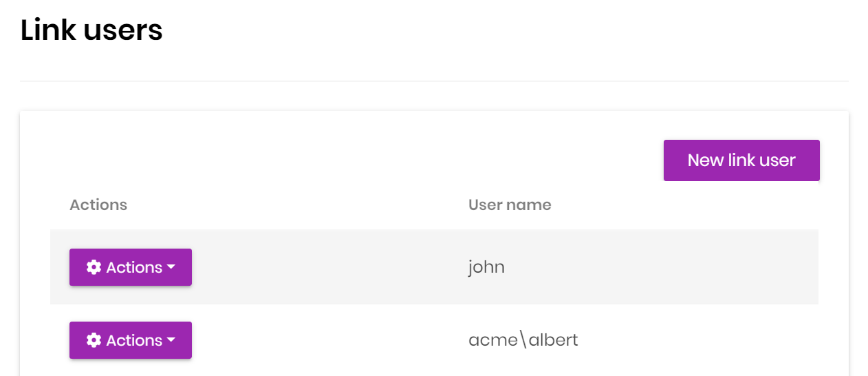Click the word Actions in john's button
Viewport: 868px width, 376px height.
[x=134, y=267]
